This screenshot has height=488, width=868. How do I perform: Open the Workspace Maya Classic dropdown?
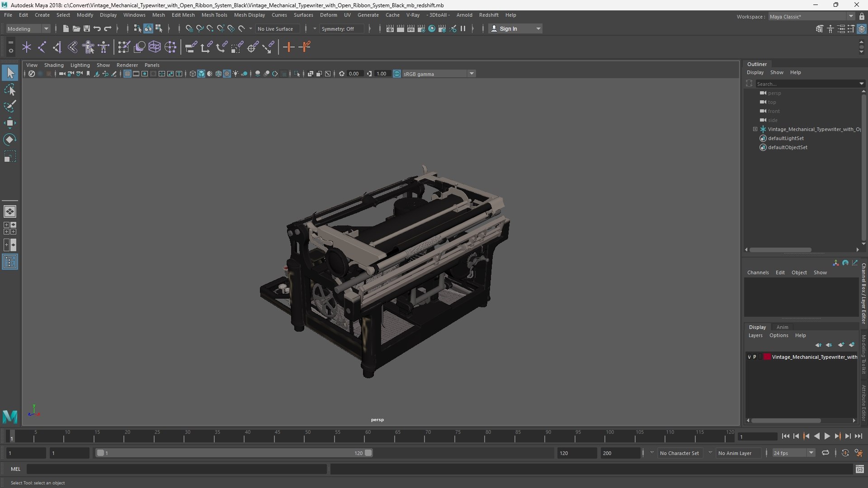[x=811, y=16]
